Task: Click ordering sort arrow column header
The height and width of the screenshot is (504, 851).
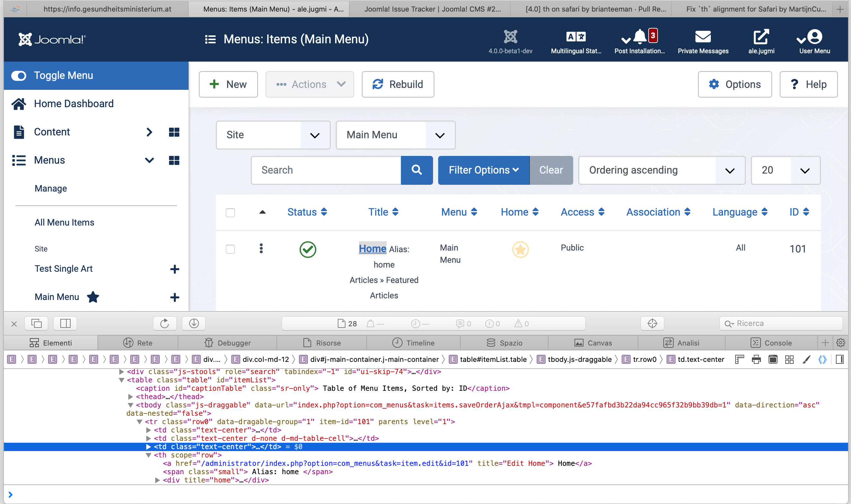Action: pos(262,212)
